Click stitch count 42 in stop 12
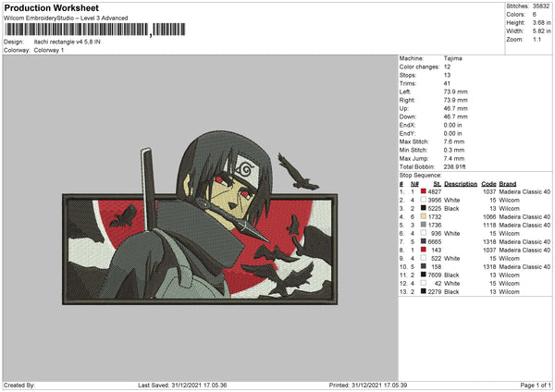Screen dimensions: 555x392 coord(438,284)
